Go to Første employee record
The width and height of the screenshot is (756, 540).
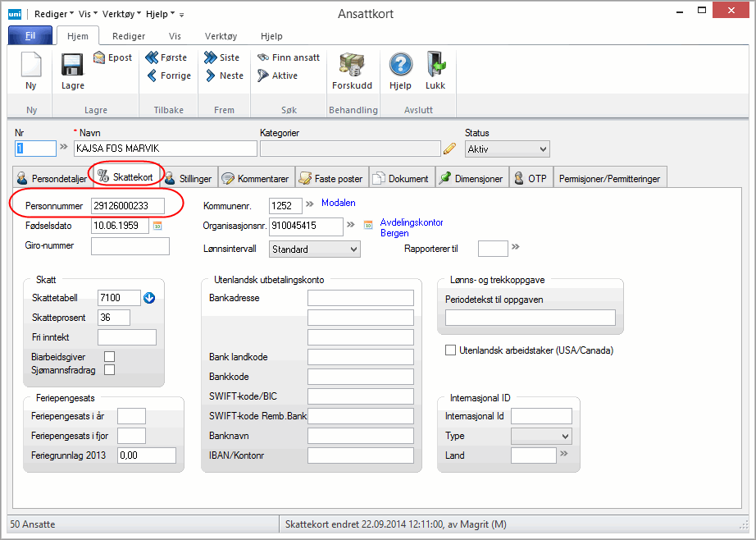click(x=167, y=57)
